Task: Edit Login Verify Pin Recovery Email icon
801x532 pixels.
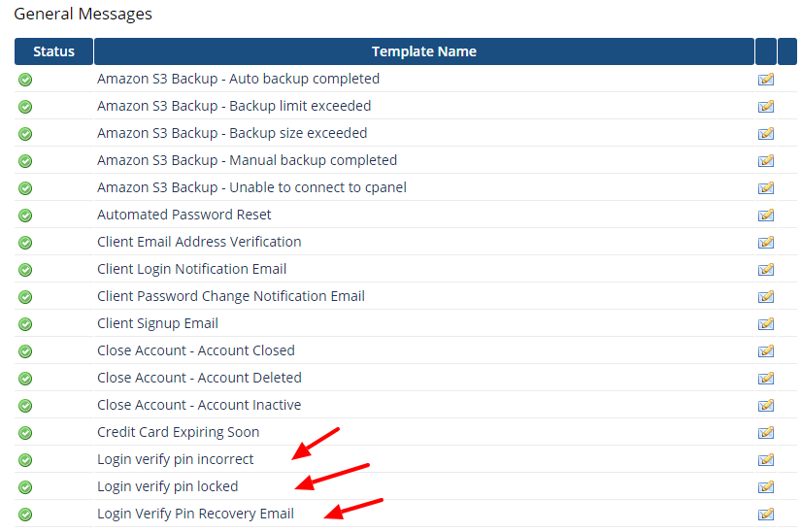Action: pos(765,514)
